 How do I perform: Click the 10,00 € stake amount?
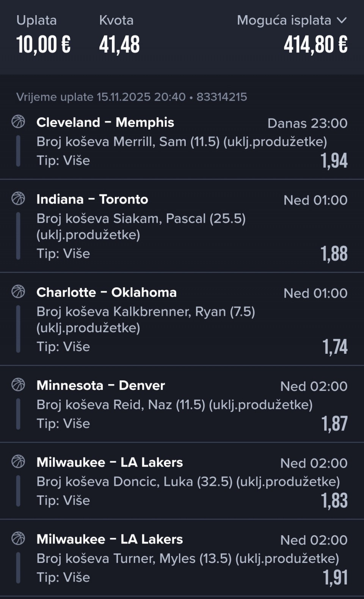(43, 44)
